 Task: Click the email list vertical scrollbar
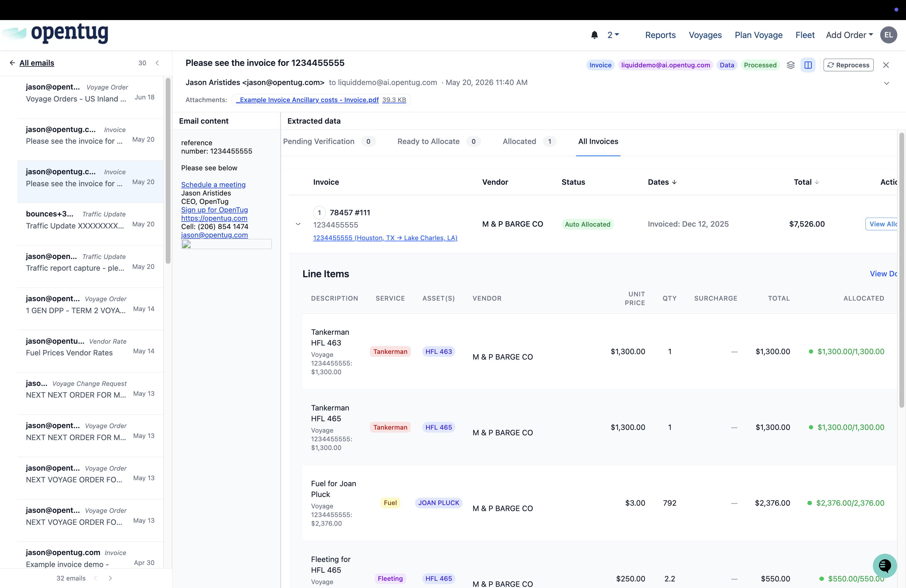coord(168,171)
